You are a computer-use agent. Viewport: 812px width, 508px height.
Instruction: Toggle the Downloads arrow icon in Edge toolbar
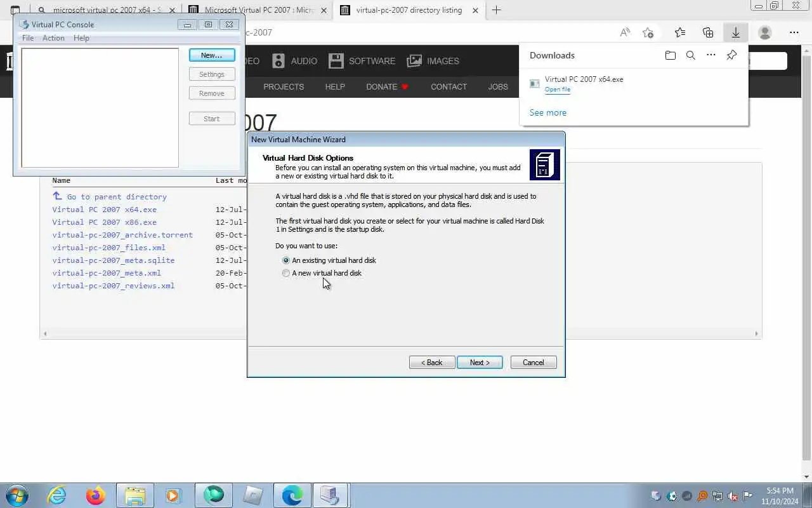735,32
